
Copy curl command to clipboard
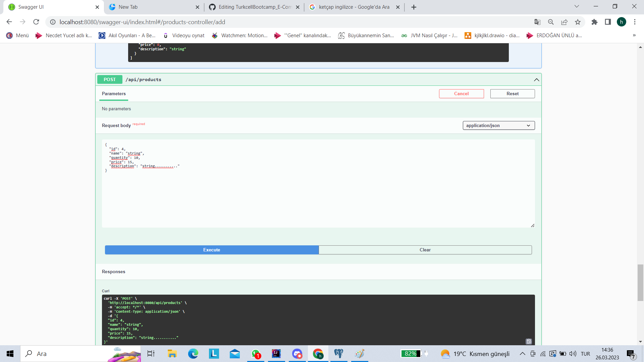(529, 341)
